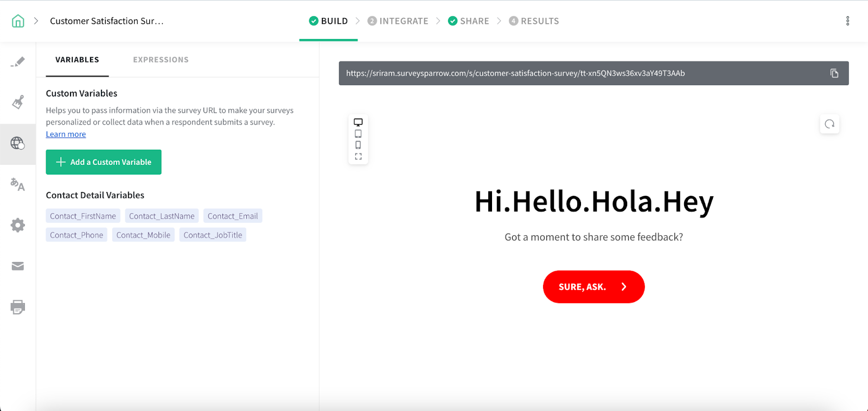The image size is (868, 411).
Task: Select the Contact_Email variable chip
Action: 233,216
